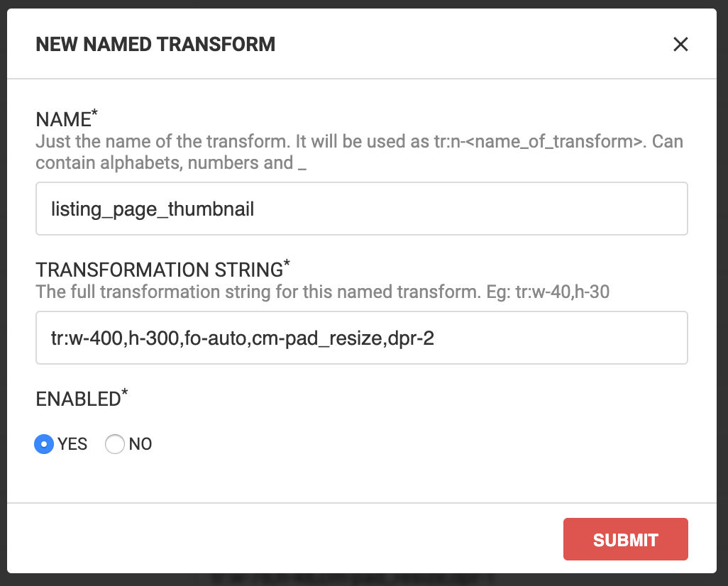Click the NEW NAMED TRANSFORM dialog title
Screen dimensions: 728x586
[x=155, y=45]
